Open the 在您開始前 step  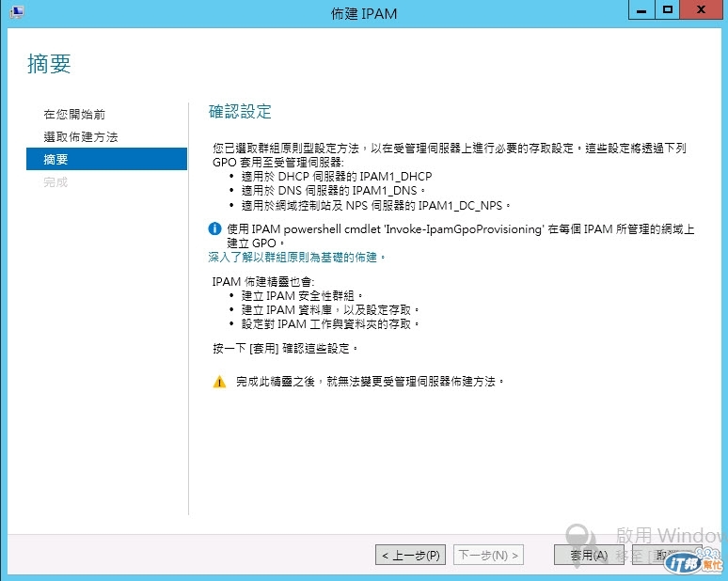pyautogui.click(x=74, y=114)
